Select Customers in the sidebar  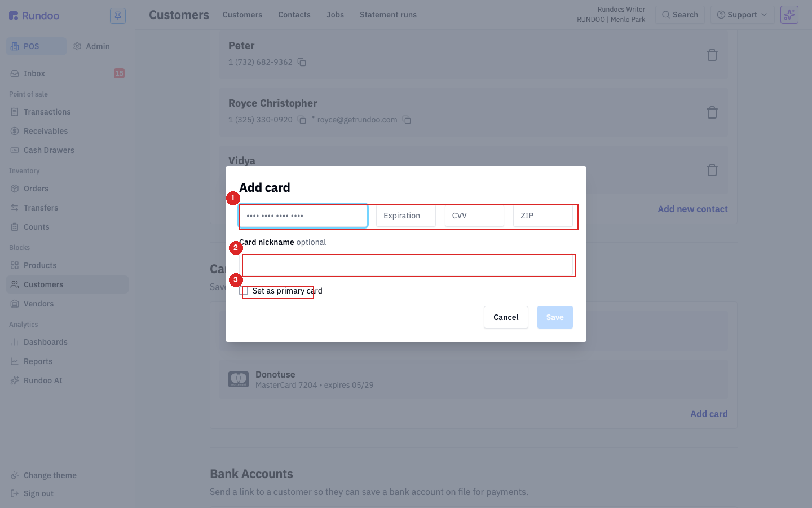[x=67, y=284]
